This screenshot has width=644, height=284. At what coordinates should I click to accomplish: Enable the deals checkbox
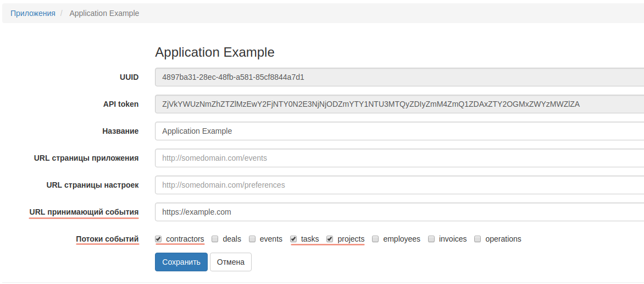(x=215, y=239)
